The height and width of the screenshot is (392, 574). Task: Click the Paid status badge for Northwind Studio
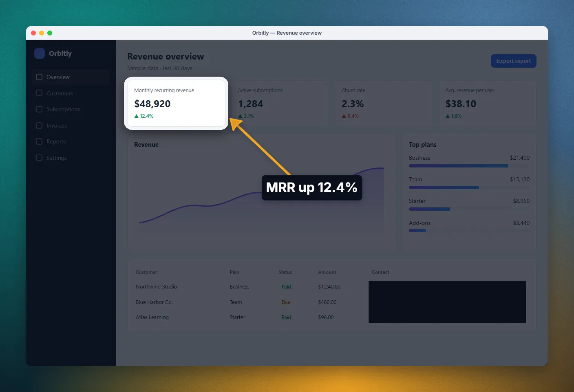286,287
